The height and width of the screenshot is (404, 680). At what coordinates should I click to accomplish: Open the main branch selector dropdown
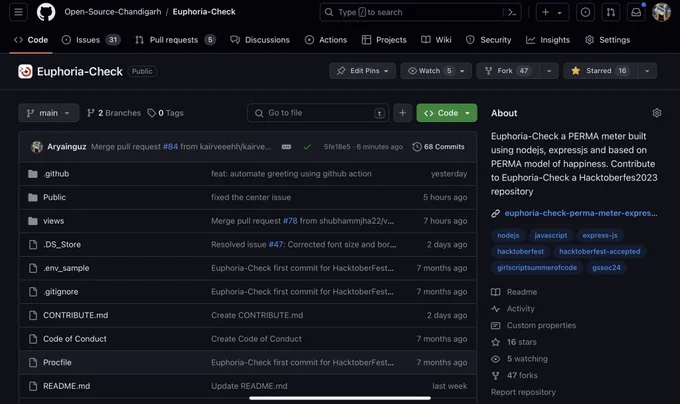49,113
